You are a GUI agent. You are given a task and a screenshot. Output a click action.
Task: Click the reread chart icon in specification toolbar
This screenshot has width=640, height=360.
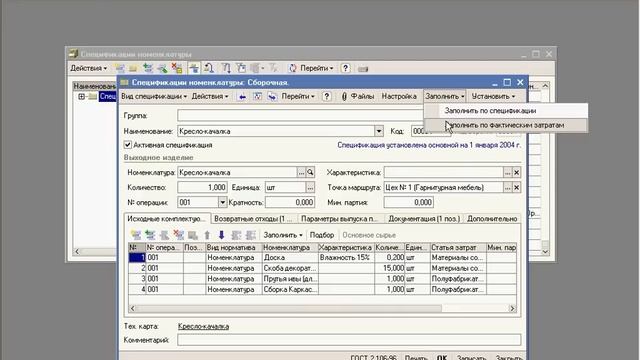[x=258, y=97]
